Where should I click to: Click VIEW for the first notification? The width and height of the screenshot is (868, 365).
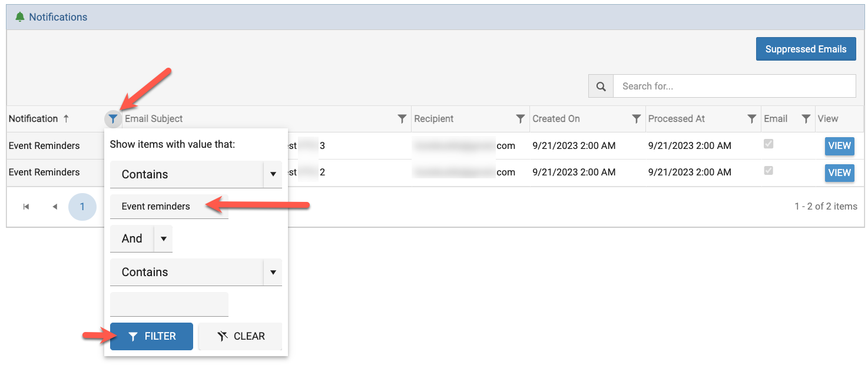point(839,146)
